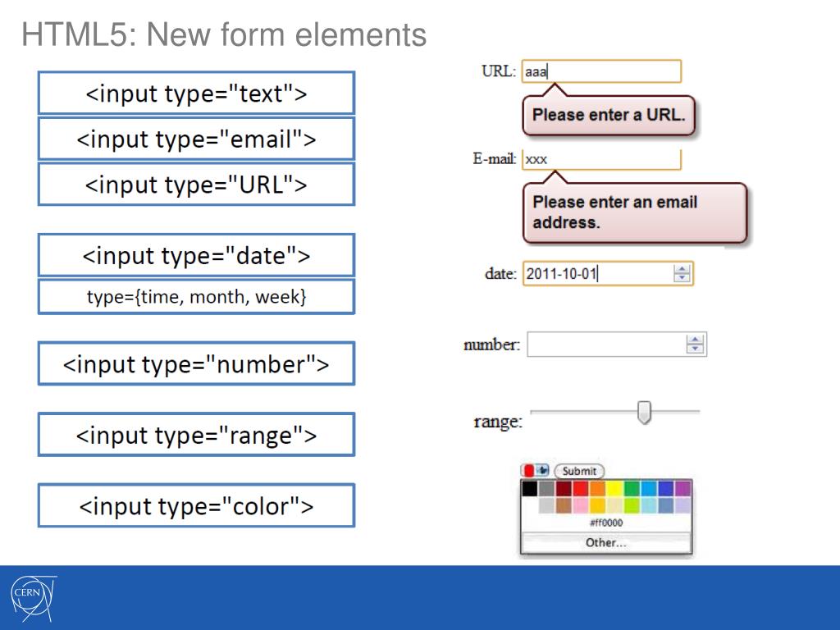Screen dimensions: 840x630
Task: Decrease the number field with down arrow
Action: [x=695, y=348]
